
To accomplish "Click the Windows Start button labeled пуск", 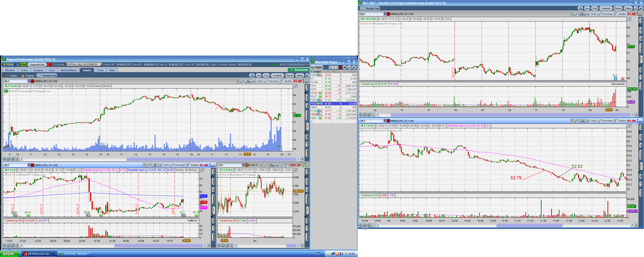I will (x=10, y=254).
